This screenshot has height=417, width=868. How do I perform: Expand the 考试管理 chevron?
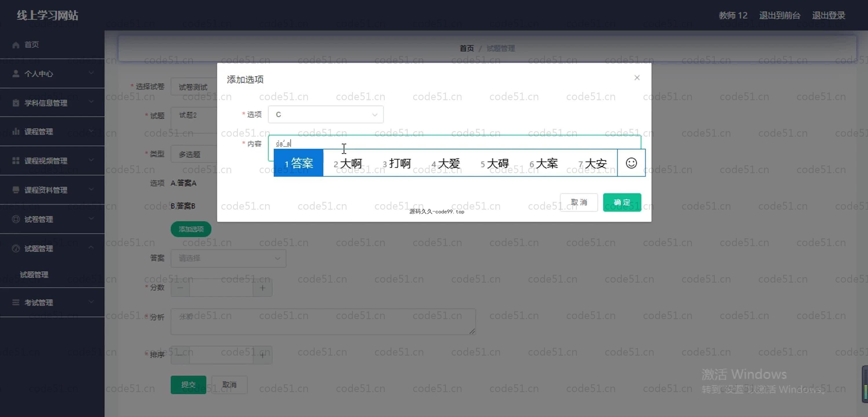[x=91, y=301]
